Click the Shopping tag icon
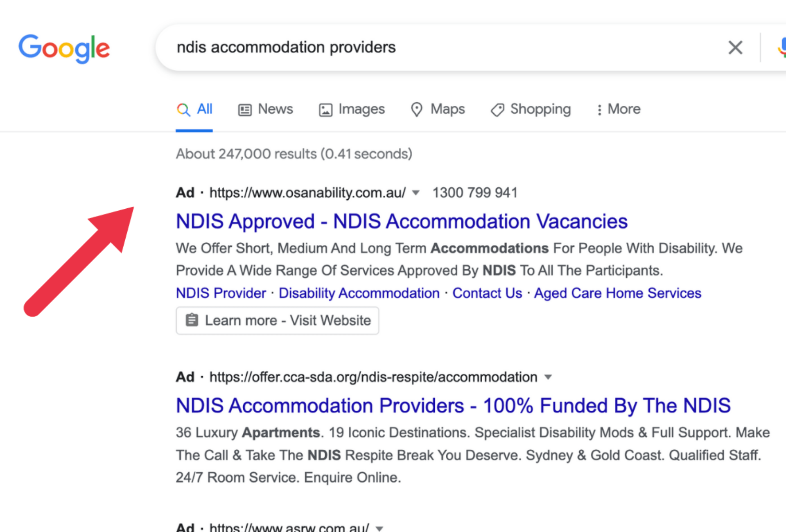Screen dimensions: 786x532 pyautogui.click(x=497, y=110)
